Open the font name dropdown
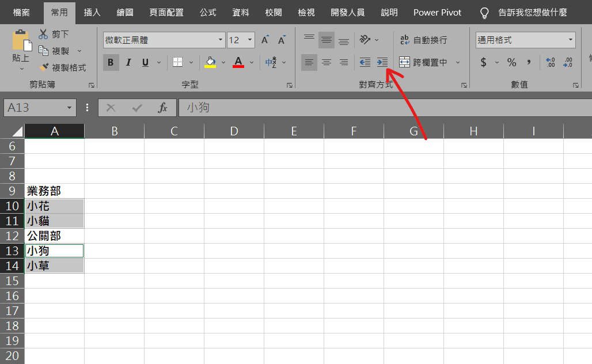The width and height of the screenshot is (592, 364). (221, 40)
